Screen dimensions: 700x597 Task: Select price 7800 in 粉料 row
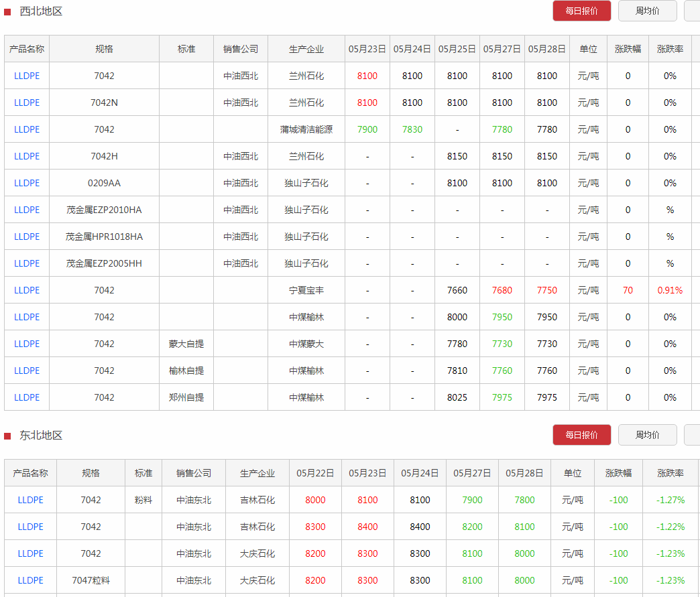coord(524,500)
